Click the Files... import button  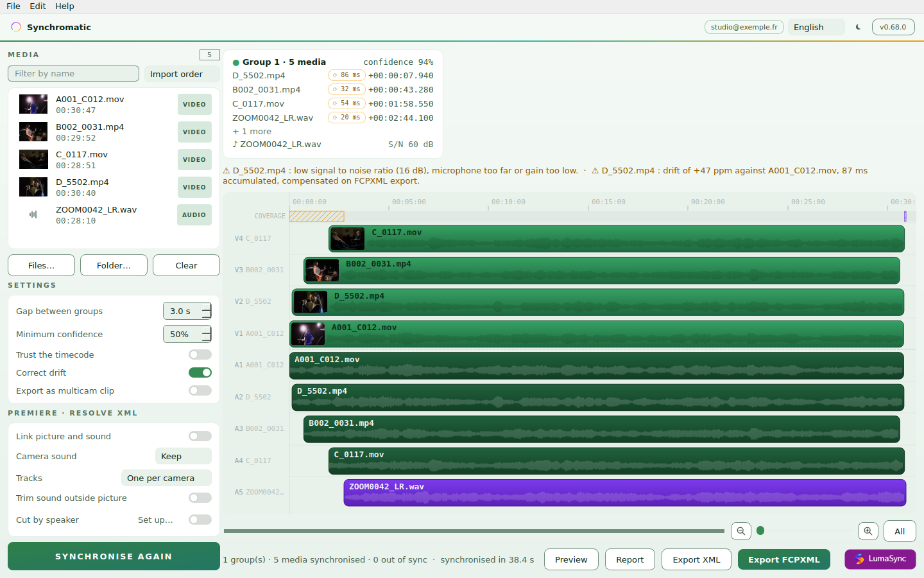point(41,265)
